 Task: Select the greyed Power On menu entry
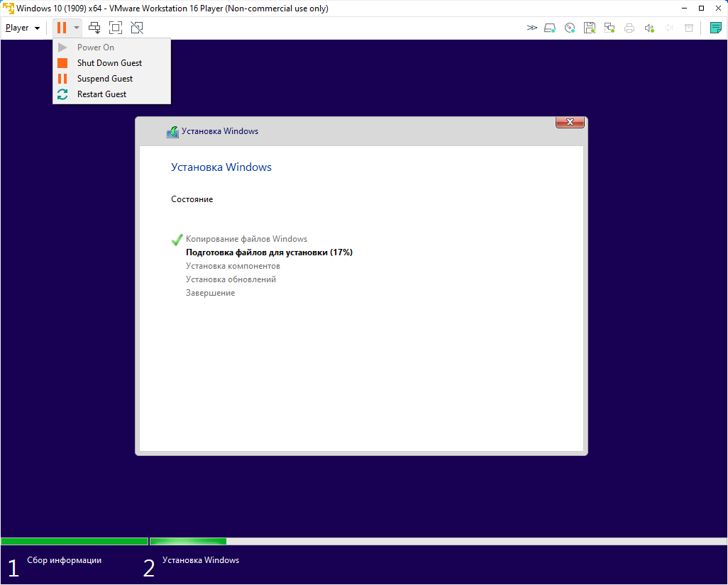pyautogui.click(x=111, y=48)
